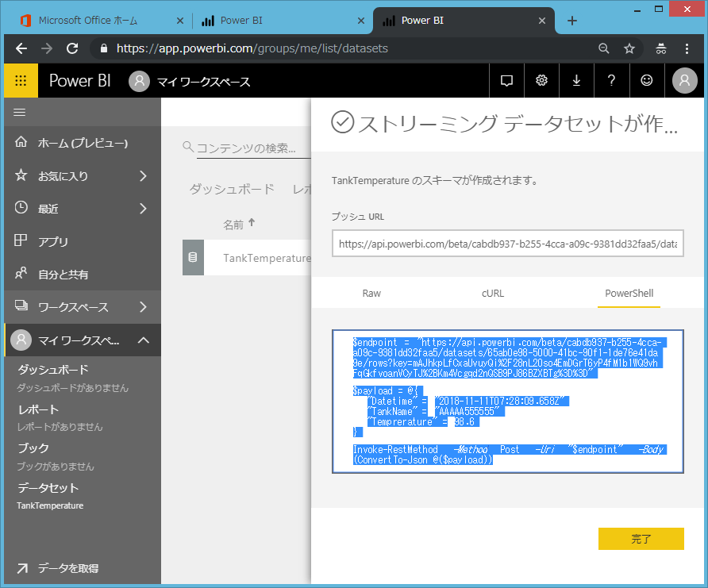This screenshot has width=708, height=588.
Task: Open the Dashboards heading in sidebar
Action: click(x=53, y=370)
